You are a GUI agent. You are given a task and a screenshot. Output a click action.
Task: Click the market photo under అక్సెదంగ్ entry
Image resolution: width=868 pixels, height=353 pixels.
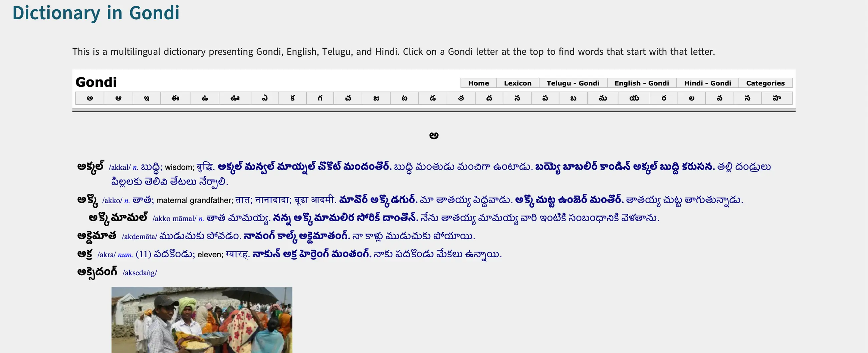[x=202, y=320]
